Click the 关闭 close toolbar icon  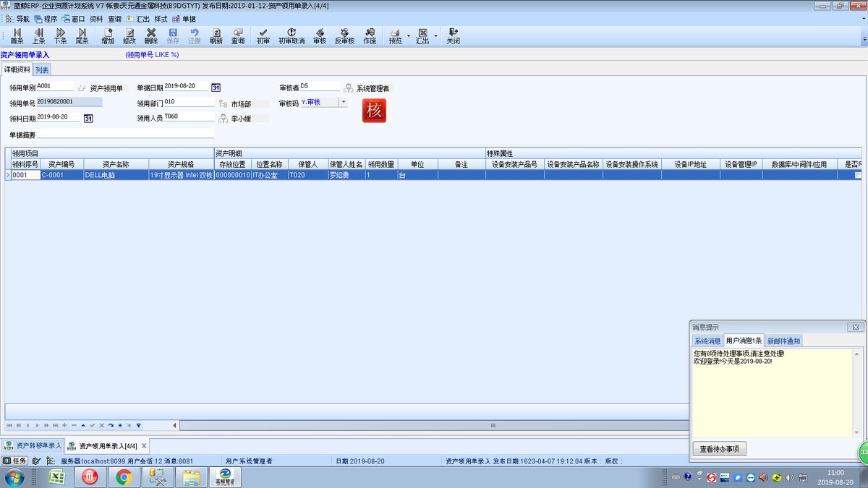453,36
